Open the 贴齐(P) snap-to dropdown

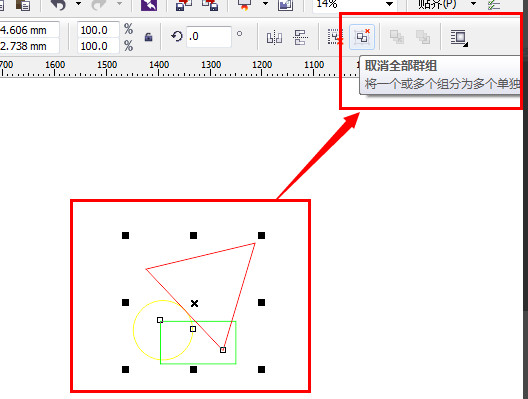click(473, 4)
